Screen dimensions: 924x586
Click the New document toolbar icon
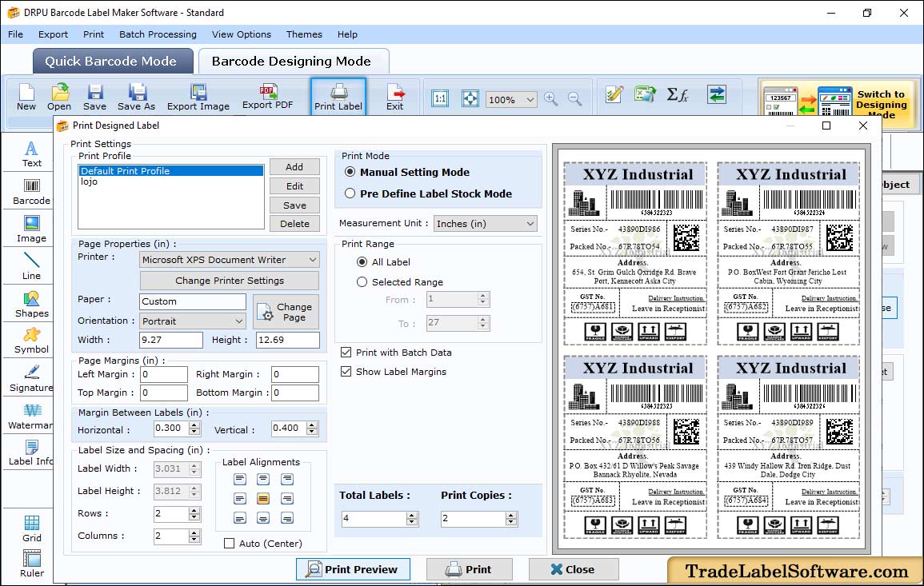tap(26, 98)
